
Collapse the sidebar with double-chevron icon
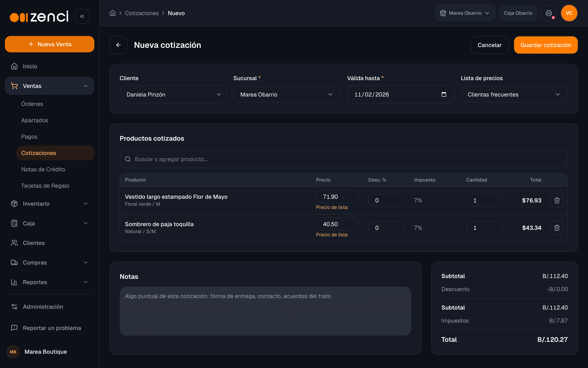pyautogui.click(x=82, y=16)
